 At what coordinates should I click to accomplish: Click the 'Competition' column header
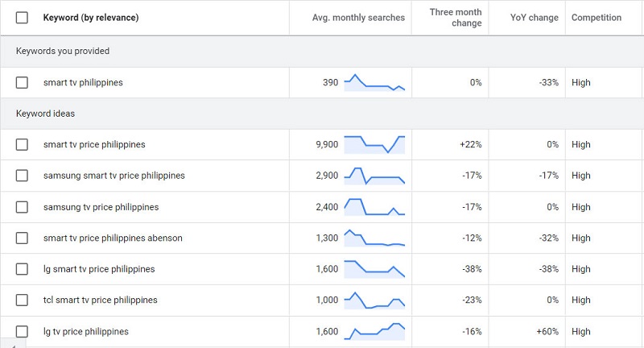click(x=596, y=18)
